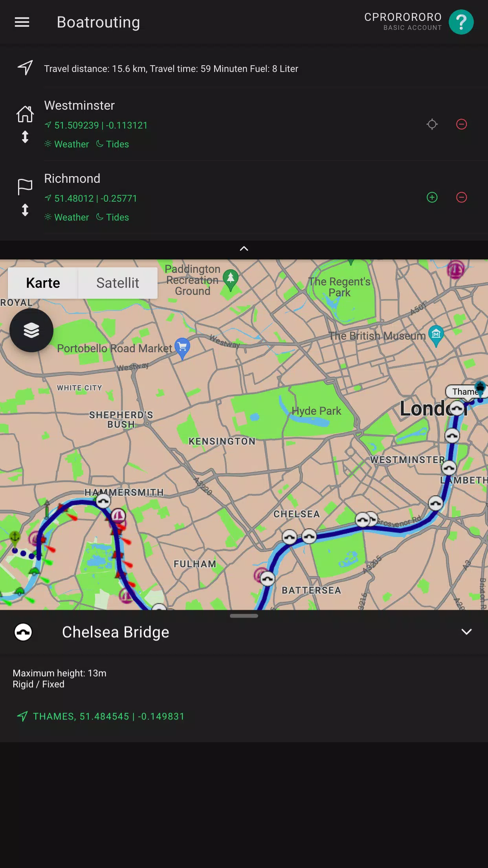This screenshot has height=868, width=488.
Task: Locate Westminster with crosshair icon
Action: point(432,124)
